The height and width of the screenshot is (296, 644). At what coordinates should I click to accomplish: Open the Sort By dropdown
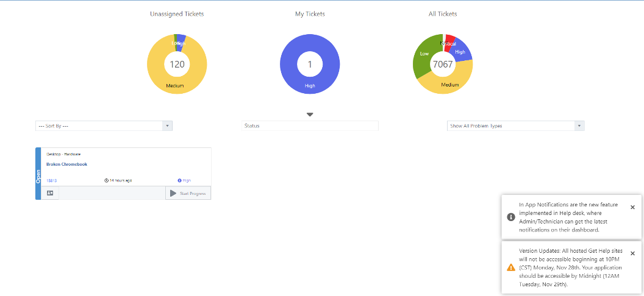[x=104, y=126]
